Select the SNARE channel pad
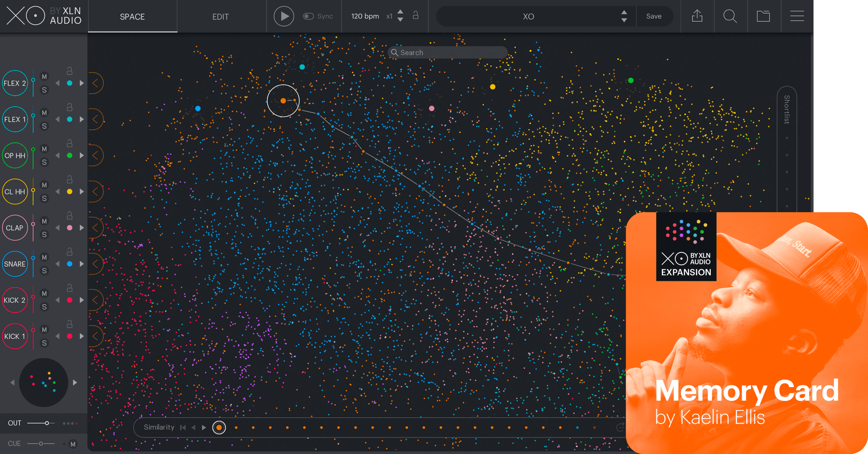 (15, 264)
